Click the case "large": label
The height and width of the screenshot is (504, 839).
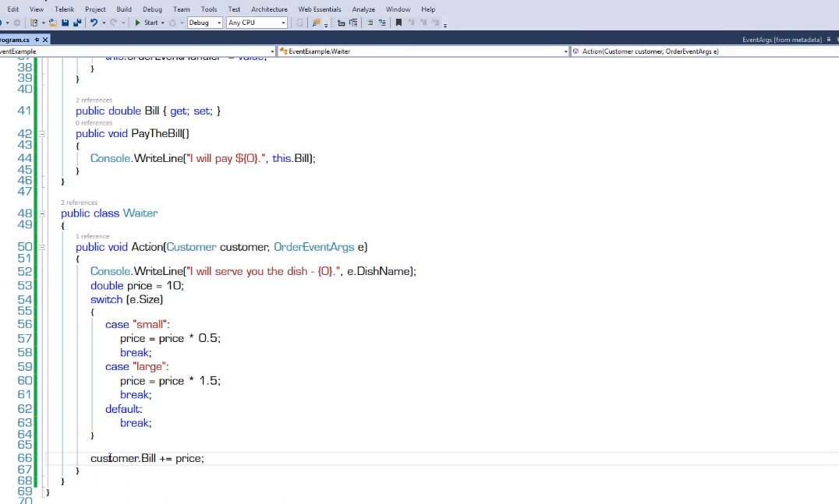coord(137,367)
